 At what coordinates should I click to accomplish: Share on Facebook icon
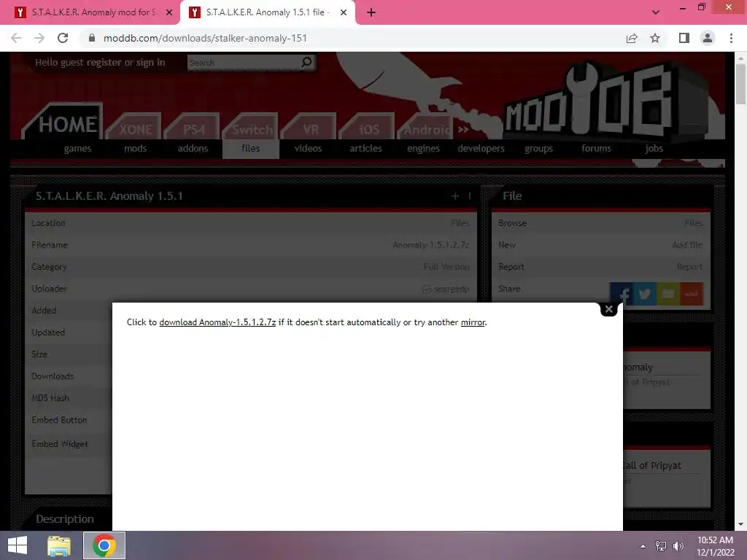pyautogui.click(x=622, y=294)
